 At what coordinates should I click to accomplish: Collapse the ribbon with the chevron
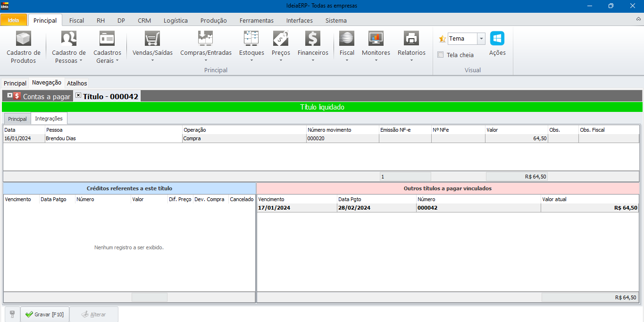coord(638,19)
